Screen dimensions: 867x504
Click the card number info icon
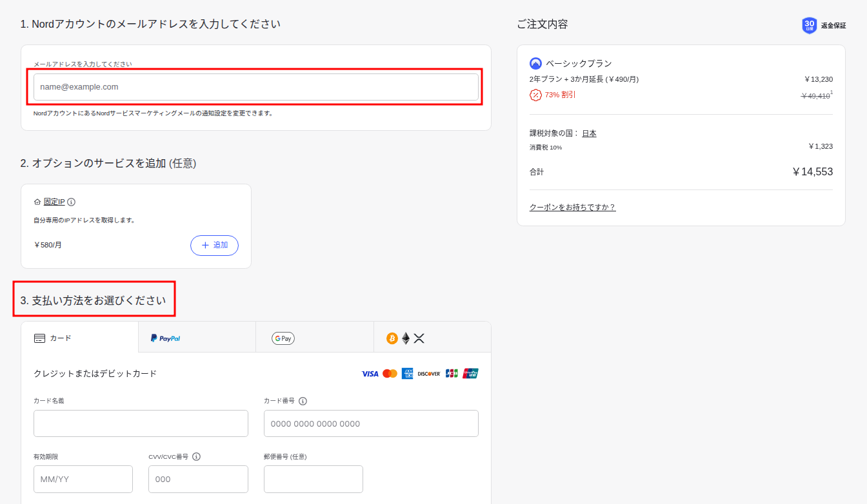pos(303,401)
